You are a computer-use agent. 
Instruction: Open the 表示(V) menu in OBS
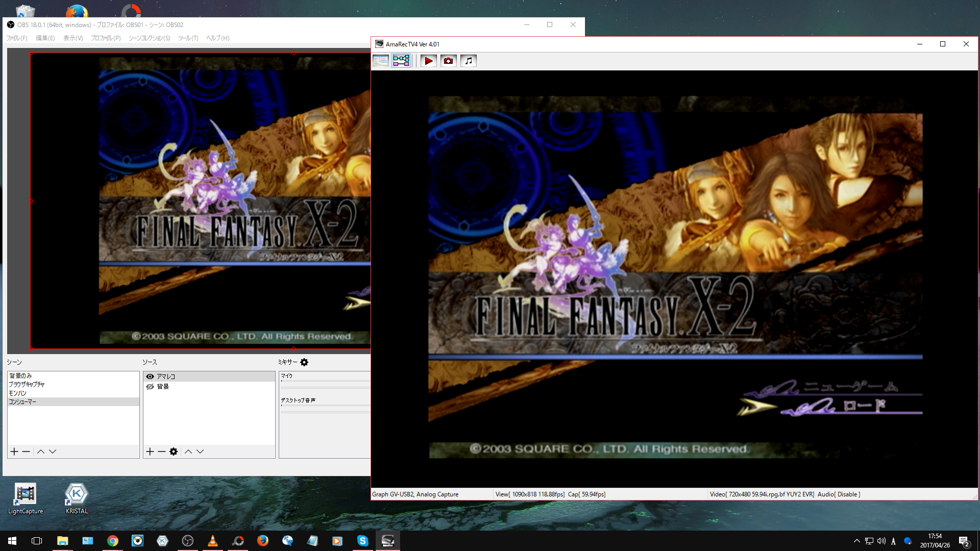pyautogui.click(x=73, y=38)
